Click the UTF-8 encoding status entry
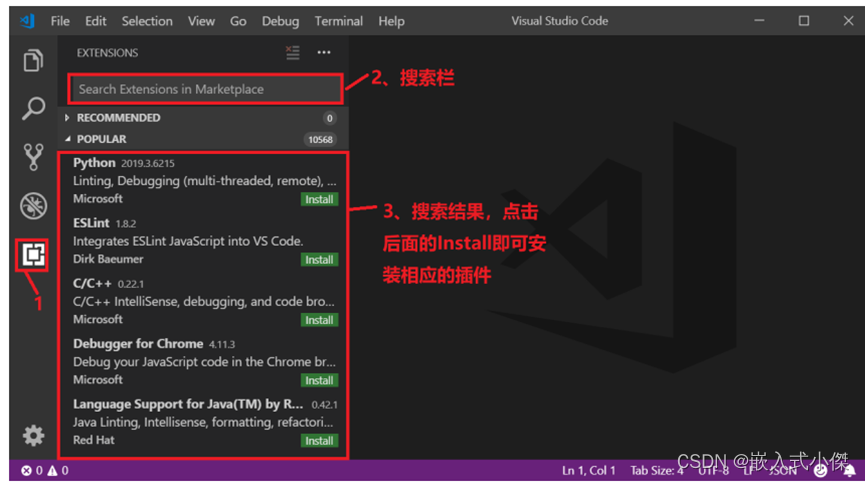The image size is (865, 482). [x=713, y=470]
